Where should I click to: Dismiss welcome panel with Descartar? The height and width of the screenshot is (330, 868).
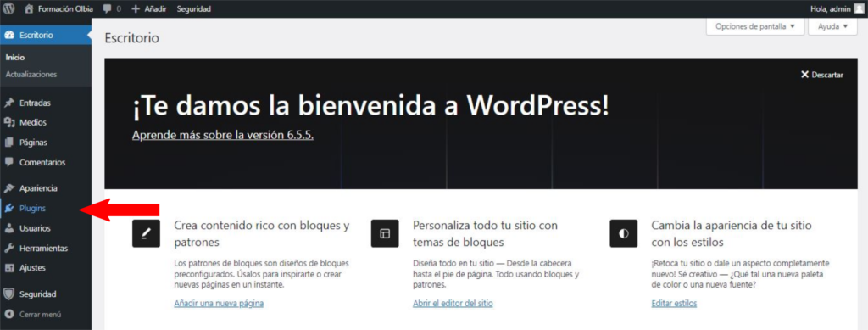pyautogui.click(x=822, y=75)
